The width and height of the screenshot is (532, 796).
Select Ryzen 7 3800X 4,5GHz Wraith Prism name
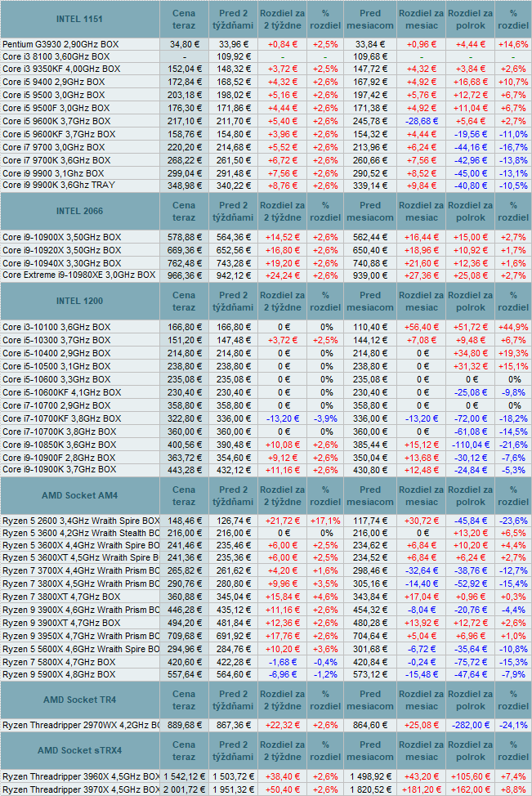(81, 584)
